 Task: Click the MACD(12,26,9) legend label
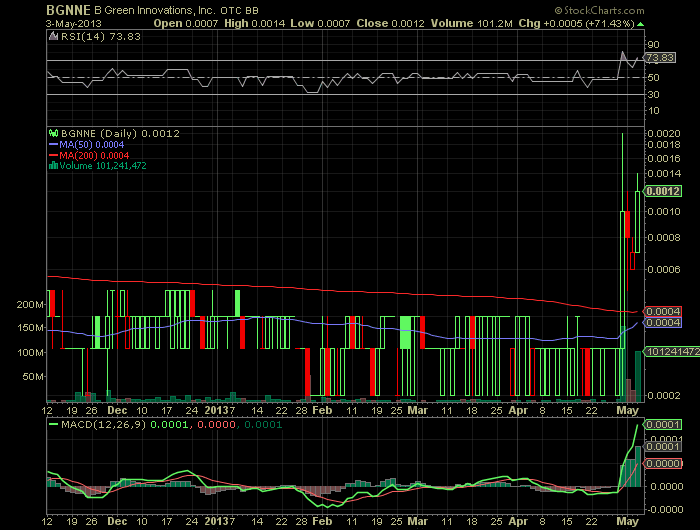tap(104, 424)
